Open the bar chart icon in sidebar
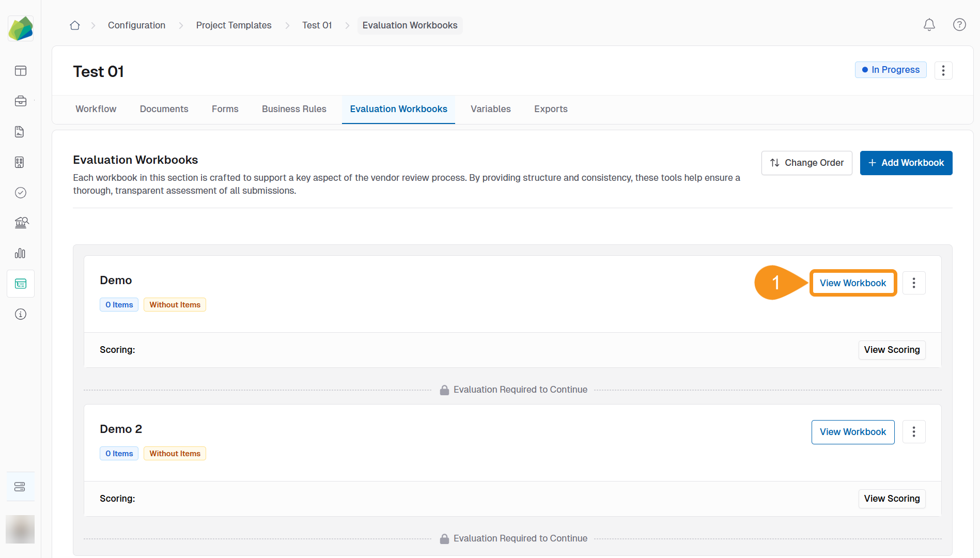Viewport: 980px width, 558px height. 21,253
